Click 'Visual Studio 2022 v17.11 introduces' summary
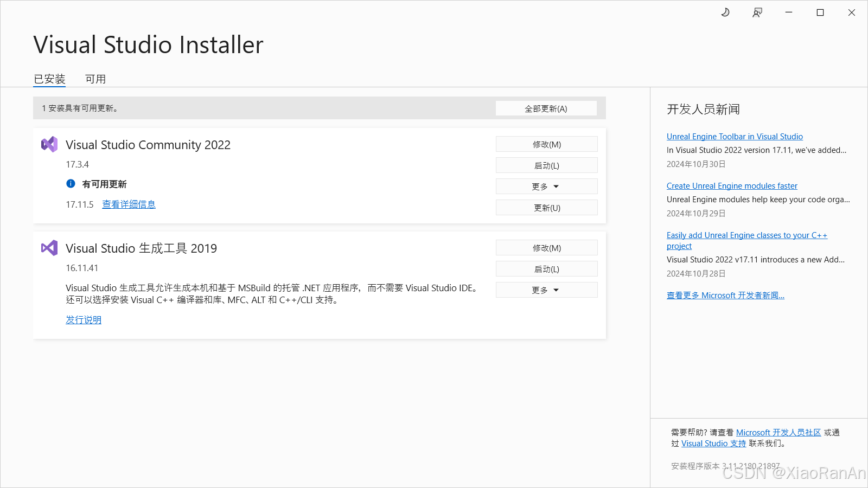Screen dimensions: 868x488 756,260
